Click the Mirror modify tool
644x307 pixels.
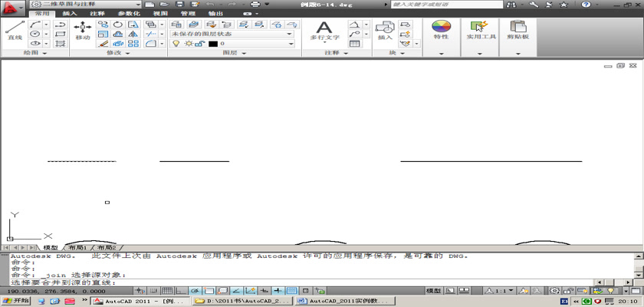coord(133,34)
